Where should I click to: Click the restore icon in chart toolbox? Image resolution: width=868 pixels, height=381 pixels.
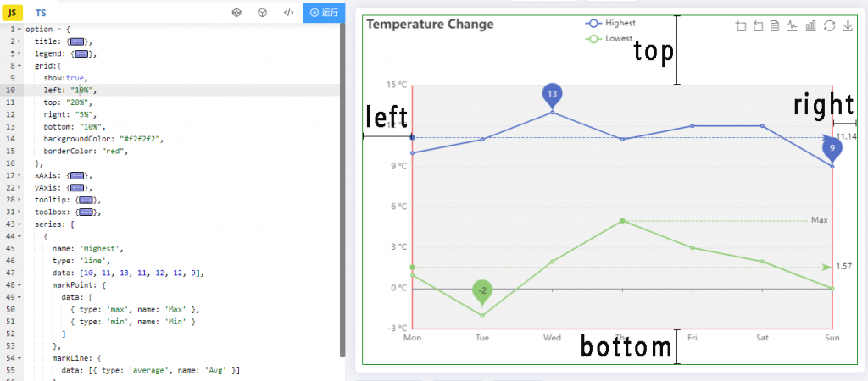coord(829,26)
